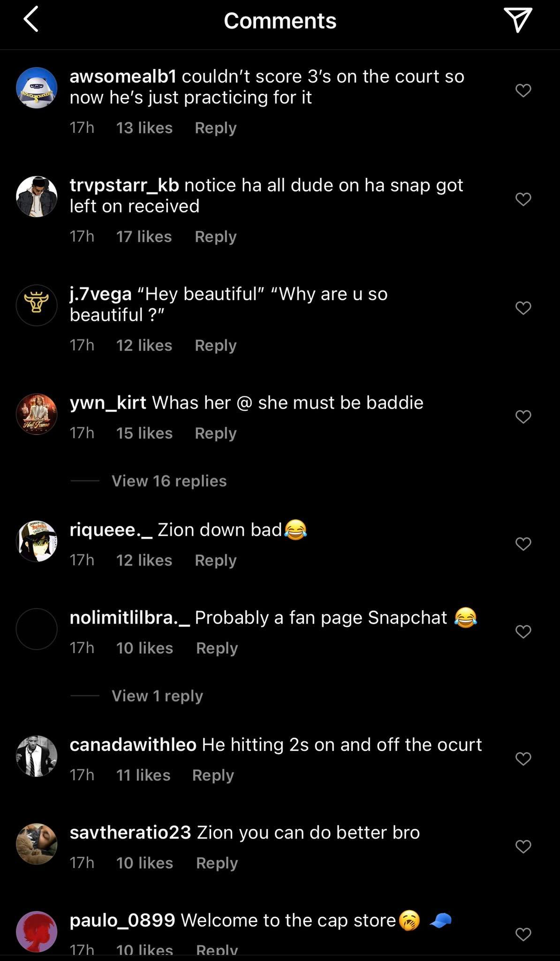Open ywn_kirt's profile picture

coord(37,414)
